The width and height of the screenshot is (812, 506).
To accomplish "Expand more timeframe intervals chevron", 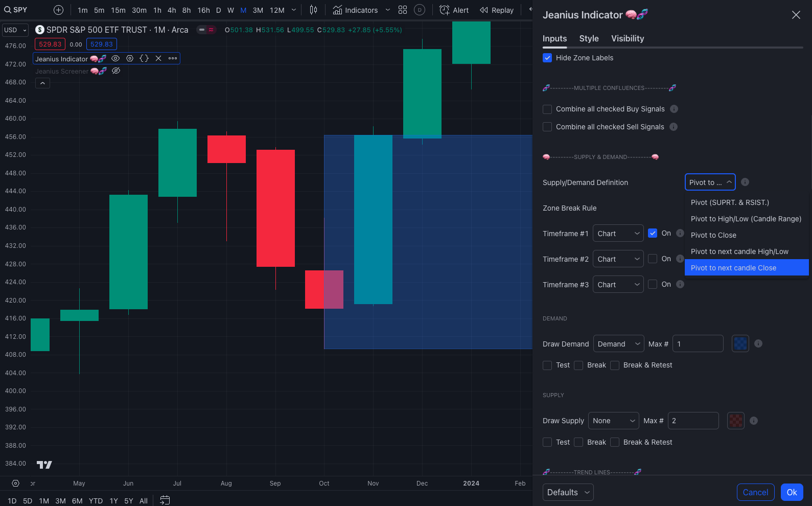I will tap(294, 10).
